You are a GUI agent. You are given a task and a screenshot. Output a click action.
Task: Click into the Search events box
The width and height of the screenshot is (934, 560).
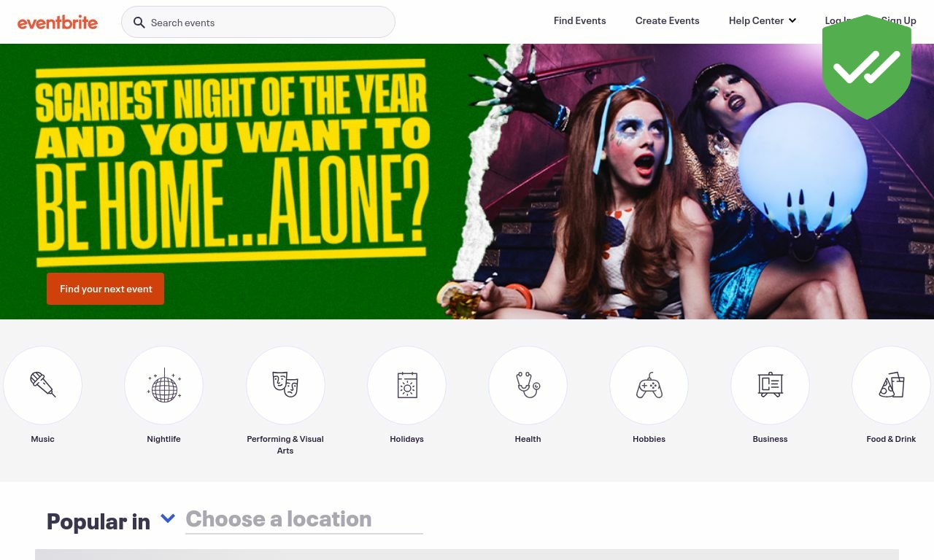(258, 23)
